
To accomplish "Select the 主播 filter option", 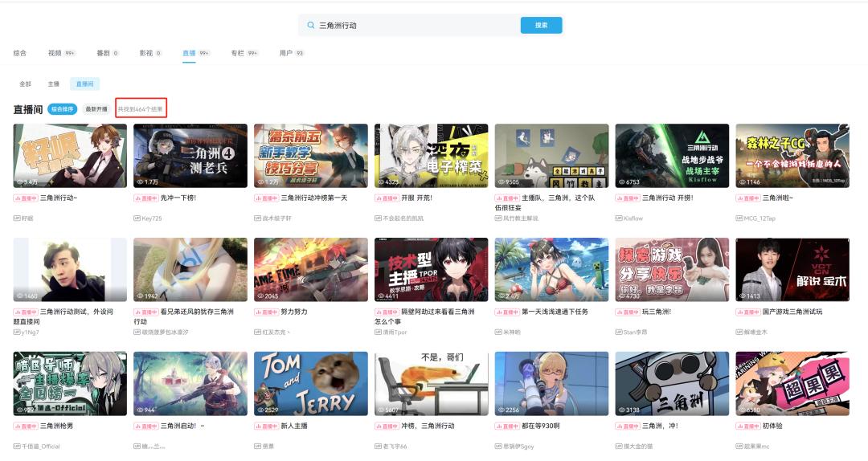I will click(x=53, y=84).
